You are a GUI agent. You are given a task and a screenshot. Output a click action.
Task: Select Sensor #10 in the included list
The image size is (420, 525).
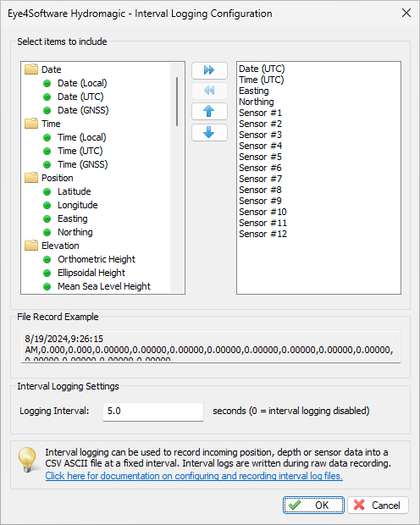262,212
